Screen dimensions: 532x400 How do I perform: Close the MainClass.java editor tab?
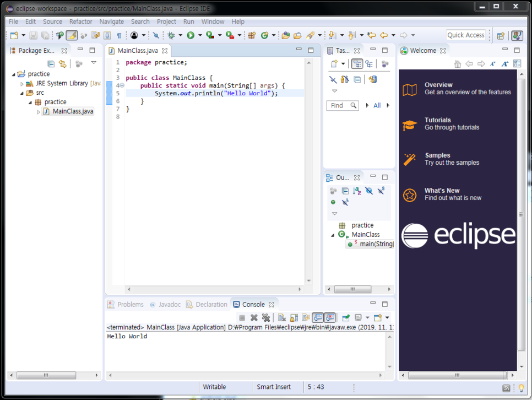coord(165,51)
